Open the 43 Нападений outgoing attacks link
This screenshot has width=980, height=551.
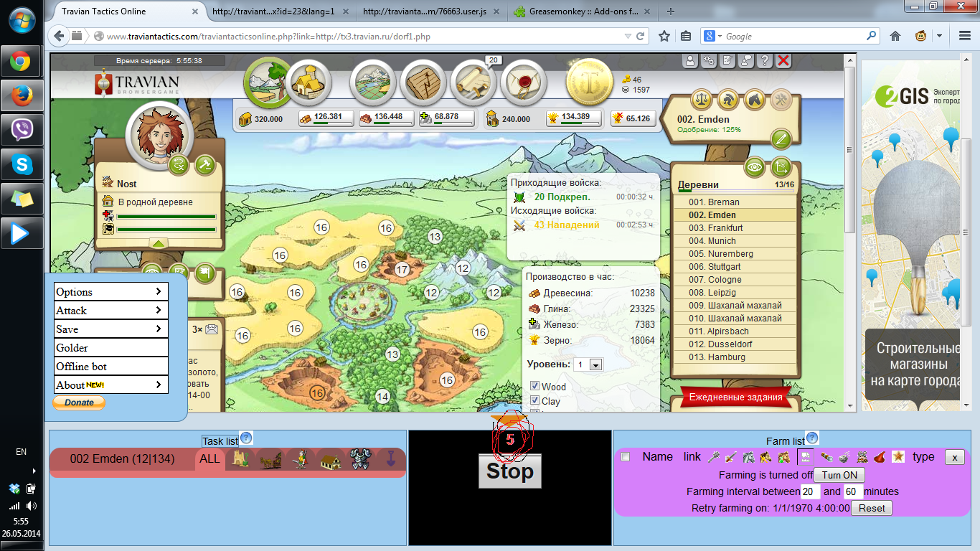pyautogui.click(x=567, y=225)
